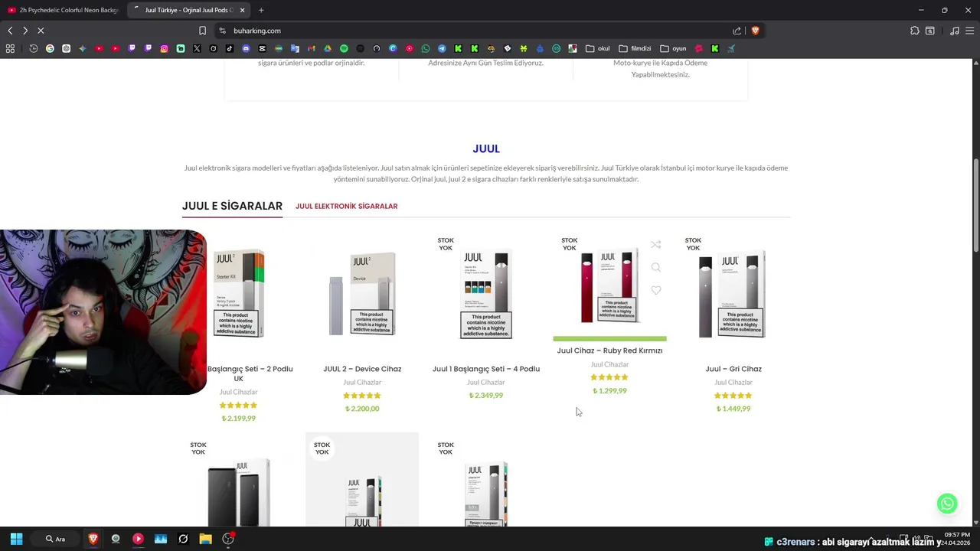Select the JUUL E SİGARALAR tab

point(232,206)
